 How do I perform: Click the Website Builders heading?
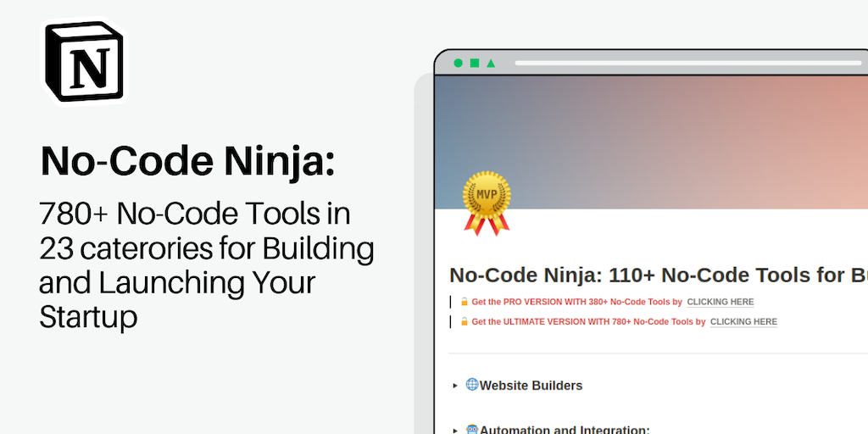pyautogui.click(x=531, y=386)
